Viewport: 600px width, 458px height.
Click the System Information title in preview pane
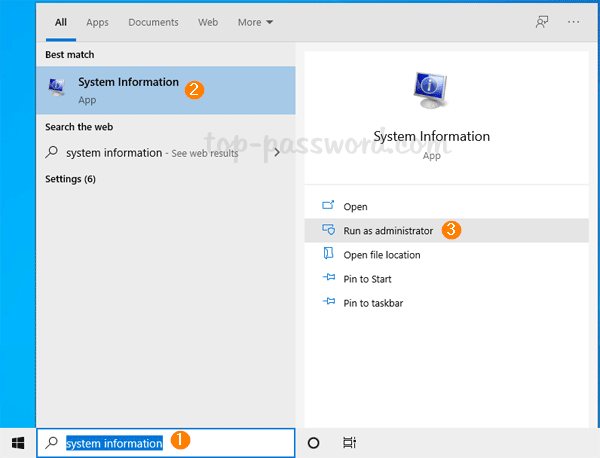click(431, 136)
